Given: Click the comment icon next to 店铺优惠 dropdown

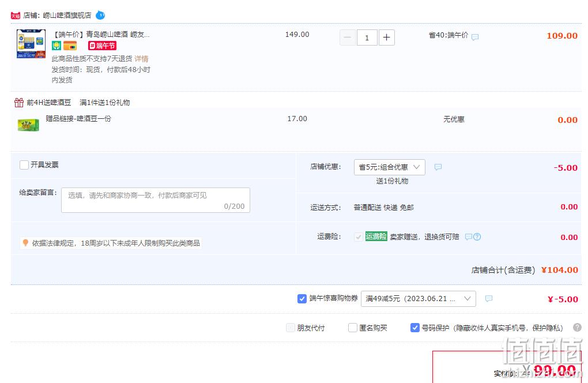Looking at the screenshot, I should point(438,167).
